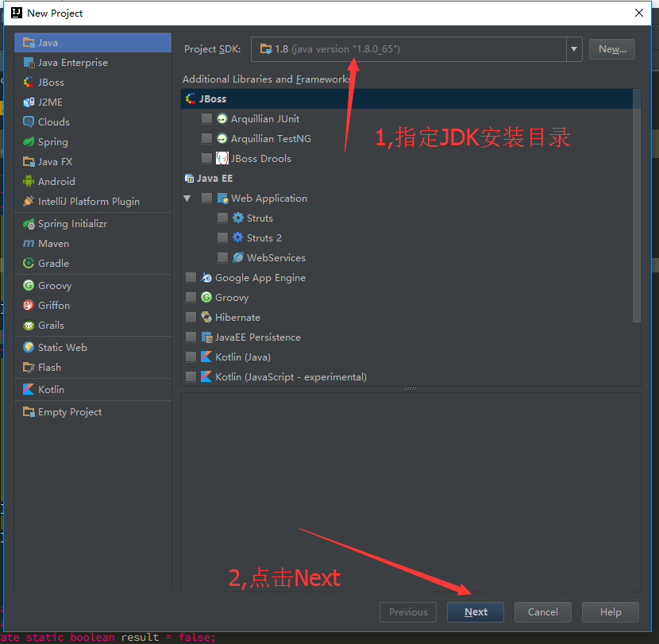Select the Android project type icon

tap(29, 181)
